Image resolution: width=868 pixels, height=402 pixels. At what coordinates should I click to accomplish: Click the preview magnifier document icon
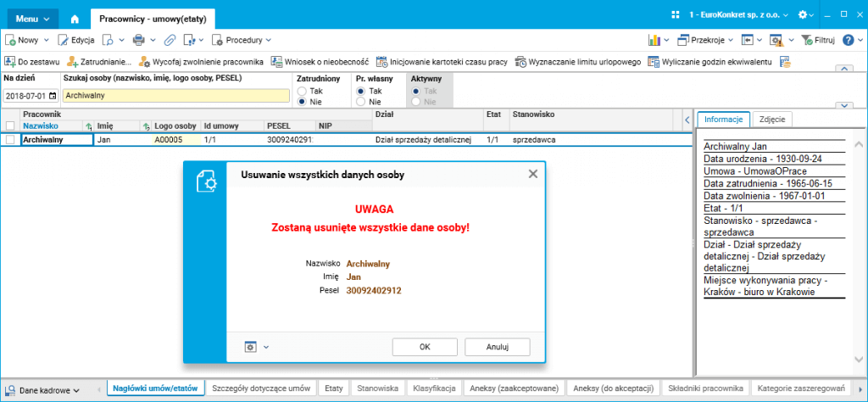pyautogui.click(x=108, y=40)
